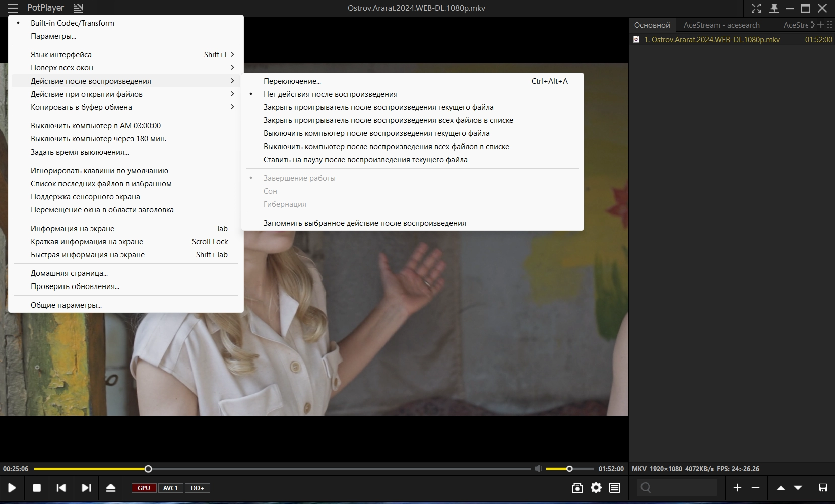Switch to the "AceStream - acesearch" tab

click(721, 25)
